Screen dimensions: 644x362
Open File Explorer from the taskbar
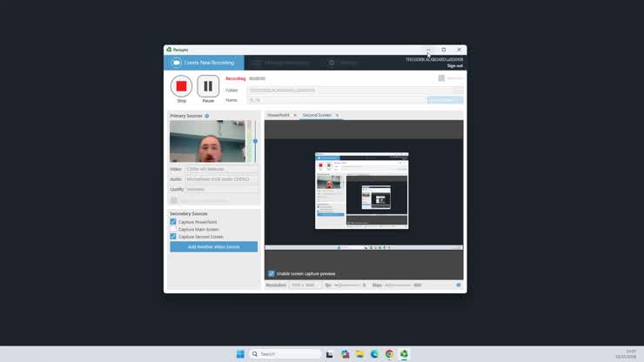[359, 354]
